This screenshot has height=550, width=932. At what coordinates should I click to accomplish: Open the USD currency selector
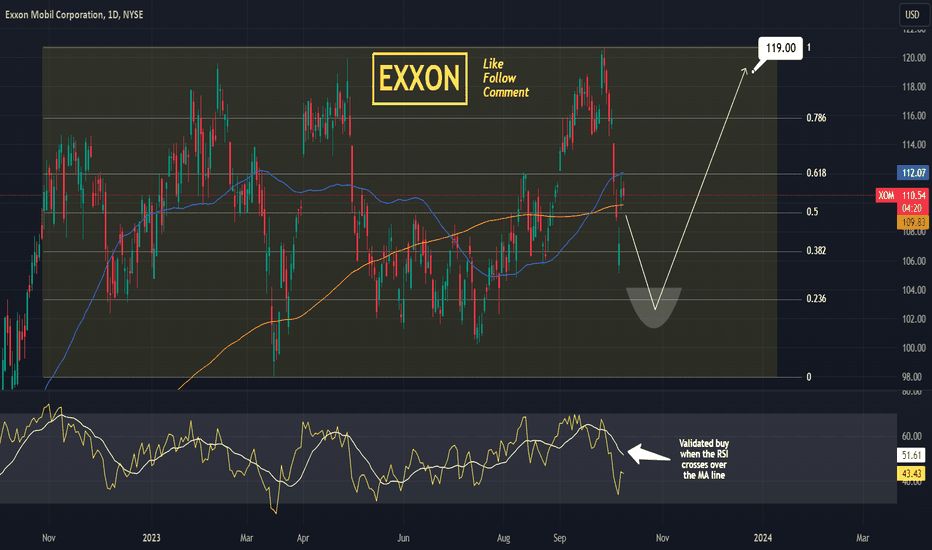pos(912,14)
